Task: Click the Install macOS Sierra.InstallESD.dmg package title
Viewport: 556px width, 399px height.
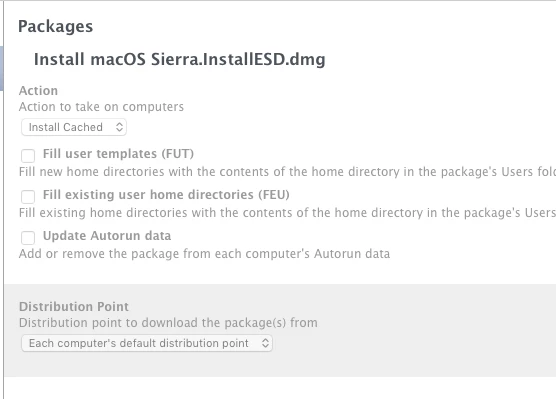Action: tap(180, 60)
